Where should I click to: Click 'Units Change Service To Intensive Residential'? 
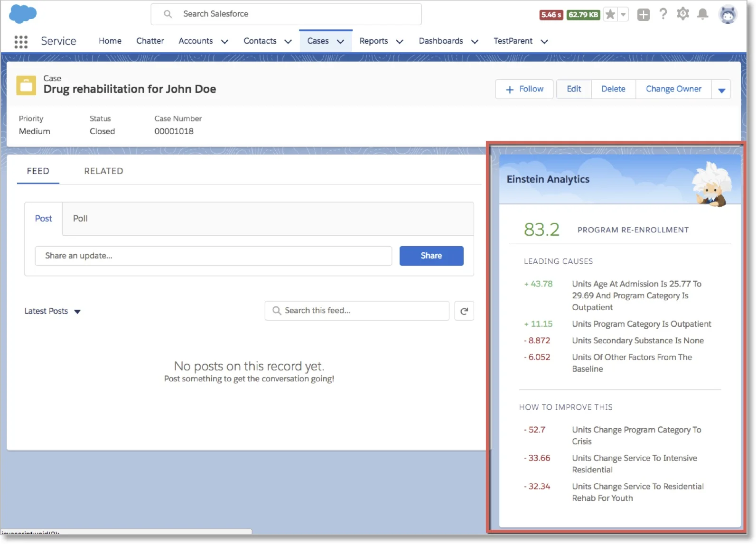[x=635, y=464]
